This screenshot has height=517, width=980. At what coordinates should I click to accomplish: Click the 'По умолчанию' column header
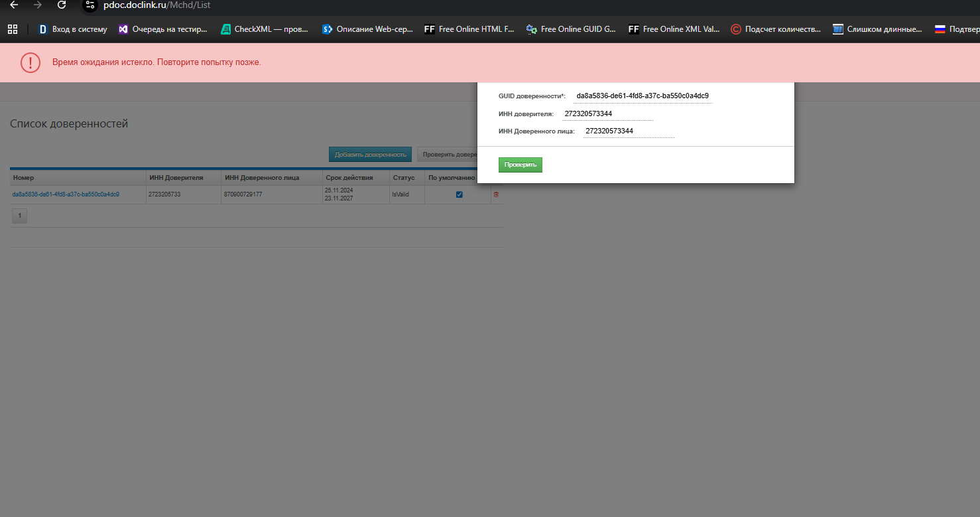pos(451,178)
